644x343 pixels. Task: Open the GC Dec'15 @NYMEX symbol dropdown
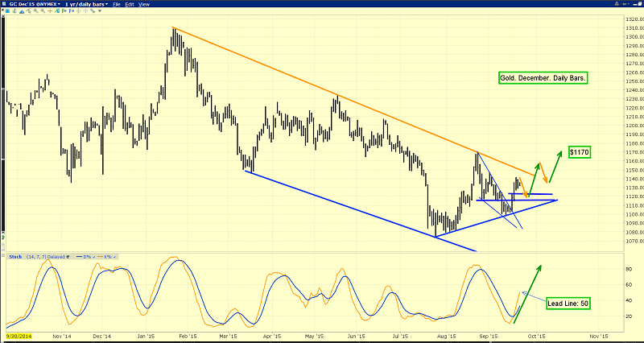(35, 4)
